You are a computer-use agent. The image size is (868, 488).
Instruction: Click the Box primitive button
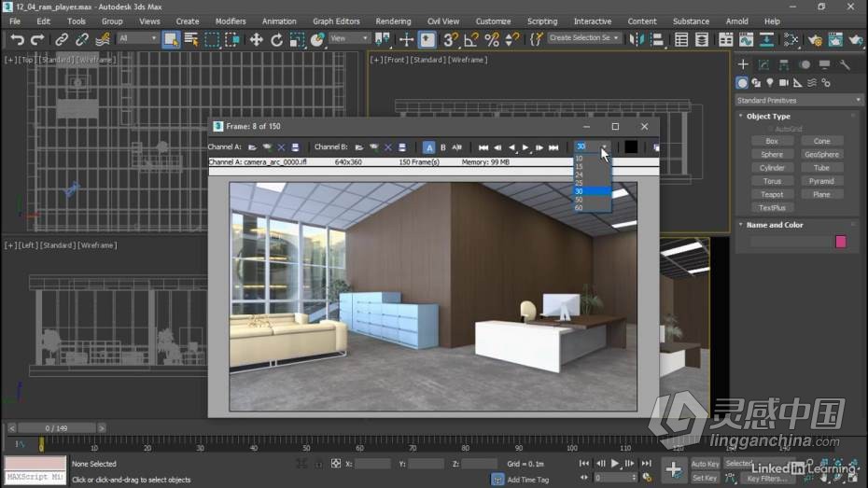point(772,141)
